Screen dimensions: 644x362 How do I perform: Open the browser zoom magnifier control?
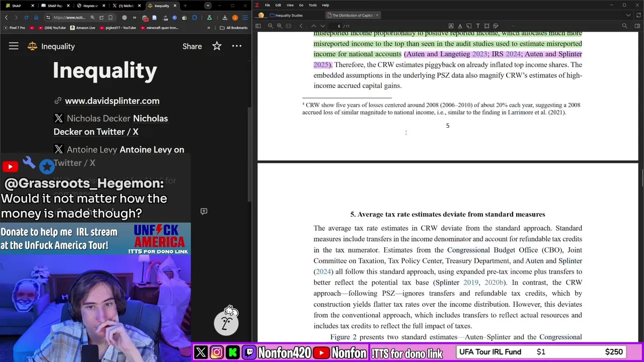click(x=93, y=18)
